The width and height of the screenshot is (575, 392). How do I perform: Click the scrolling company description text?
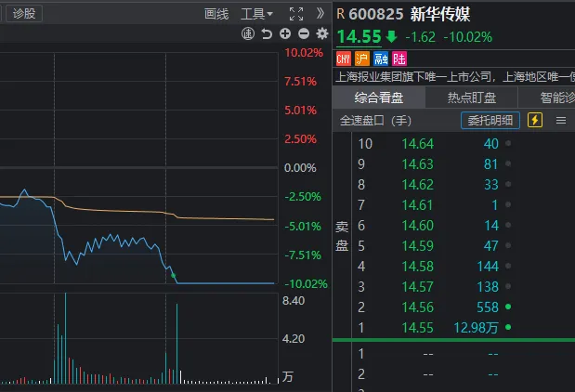tap(455, 77)
